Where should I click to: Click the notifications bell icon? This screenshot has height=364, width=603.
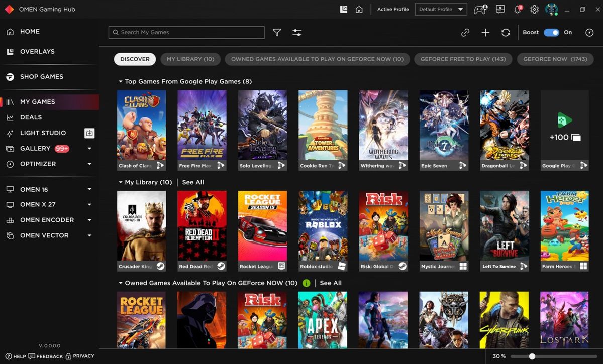pos(518,9)
